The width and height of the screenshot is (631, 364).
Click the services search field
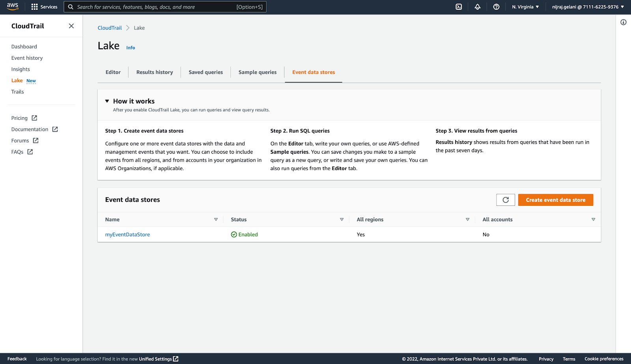[x=158, y=7]
